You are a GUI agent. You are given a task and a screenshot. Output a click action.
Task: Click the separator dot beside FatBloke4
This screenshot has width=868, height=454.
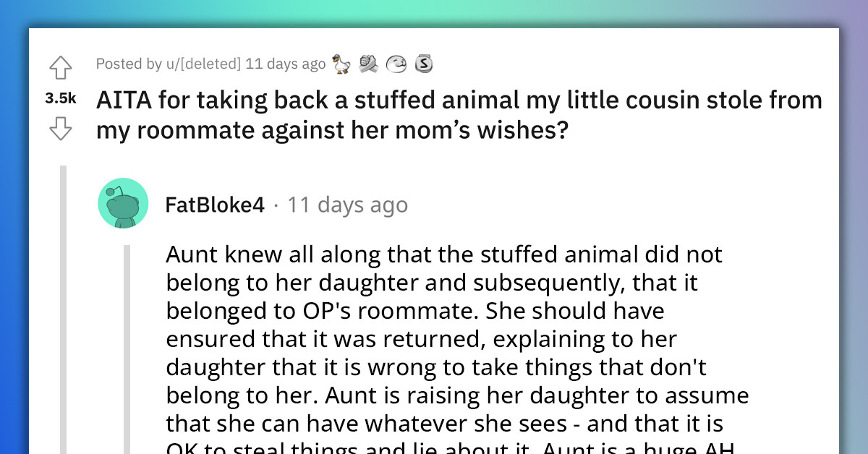pyautogui.click(x=277, y=205)
